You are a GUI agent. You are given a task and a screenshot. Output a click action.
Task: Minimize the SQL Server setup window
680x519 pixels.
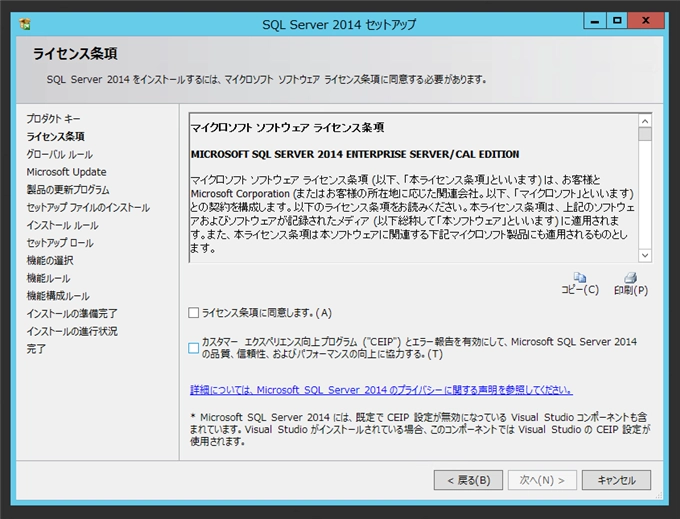point(595,21)
